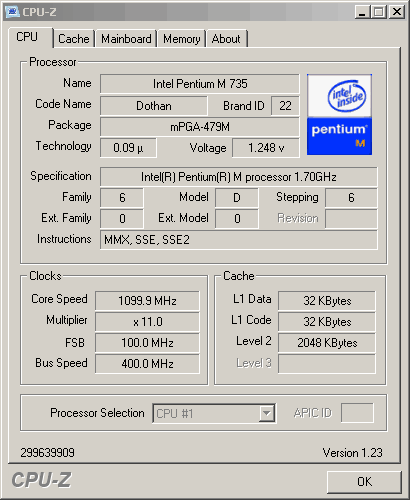Click the Processor Selection label
The height and width of the screenshot is (500, 410).
(x=97, y=413)
